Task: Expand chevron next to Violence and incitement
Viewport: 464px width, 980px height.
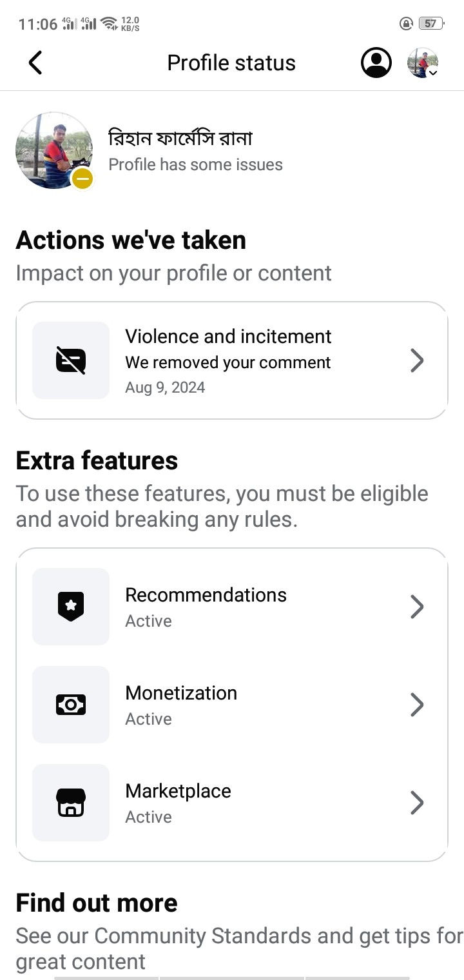Action: click(x=417, y=360)
